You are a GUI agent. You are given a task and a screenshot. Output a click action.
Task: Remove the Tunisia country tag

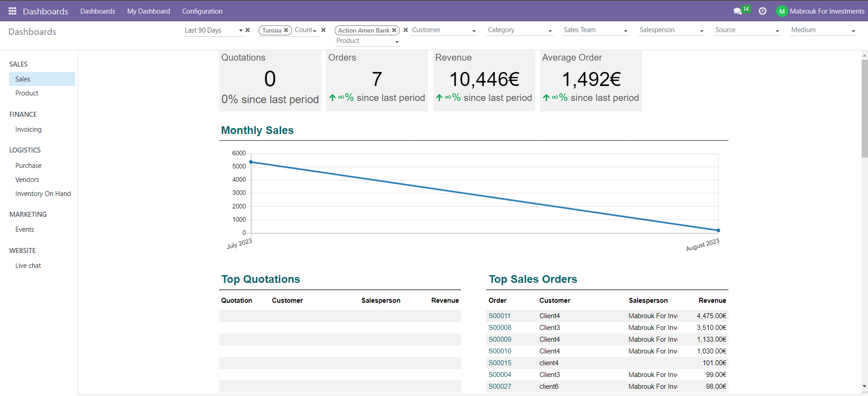click(286, 30)
